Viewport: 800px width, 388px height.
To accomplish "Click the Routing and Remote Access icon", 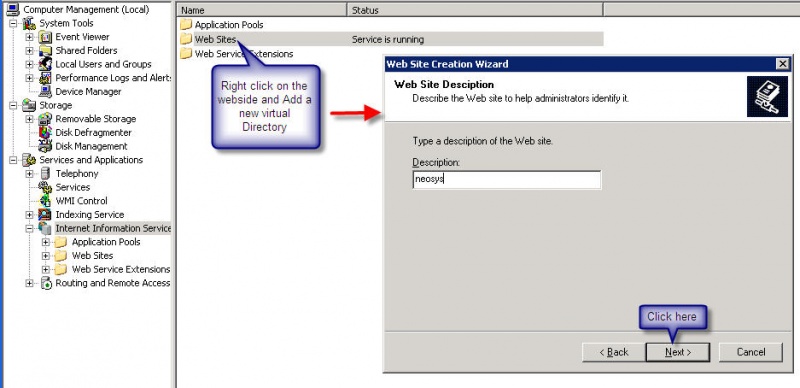I will point(45,283).
